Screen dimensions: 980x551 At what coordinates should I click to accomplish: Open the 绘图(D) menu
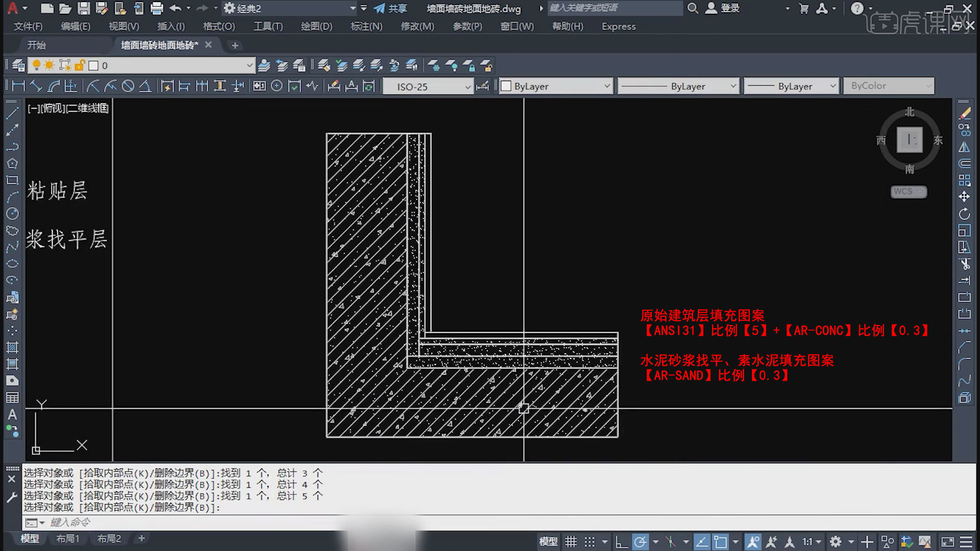pos(316,26)
